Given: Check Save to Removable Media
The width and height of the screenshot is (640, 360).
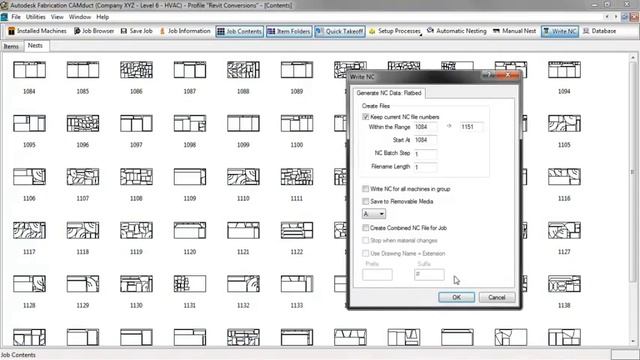Looking at the screenshot, I should (365, 201).
